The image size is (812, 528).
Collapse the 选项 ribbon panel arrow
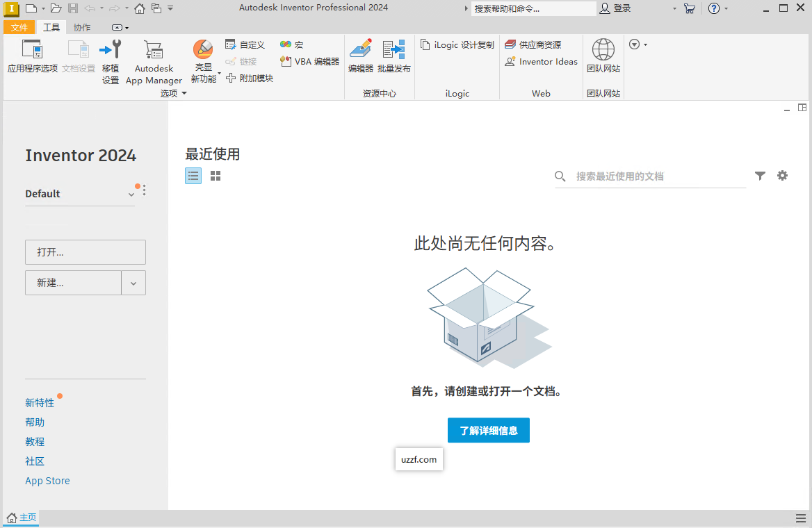[184, 93]
